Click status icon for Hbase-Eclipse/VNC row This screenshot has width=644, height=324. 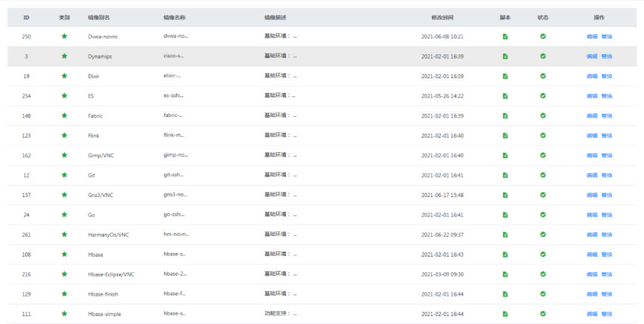543,274
